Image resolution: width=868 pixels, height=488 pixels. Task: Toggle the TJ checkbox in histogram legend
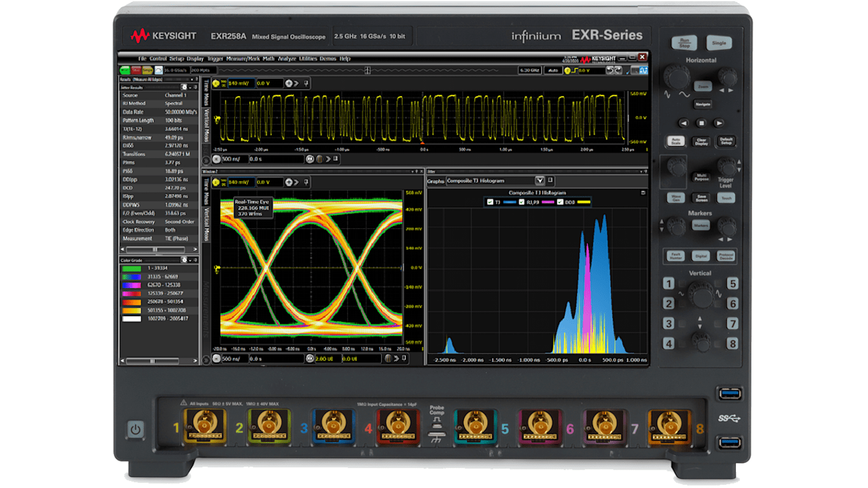tap(490, 201)
